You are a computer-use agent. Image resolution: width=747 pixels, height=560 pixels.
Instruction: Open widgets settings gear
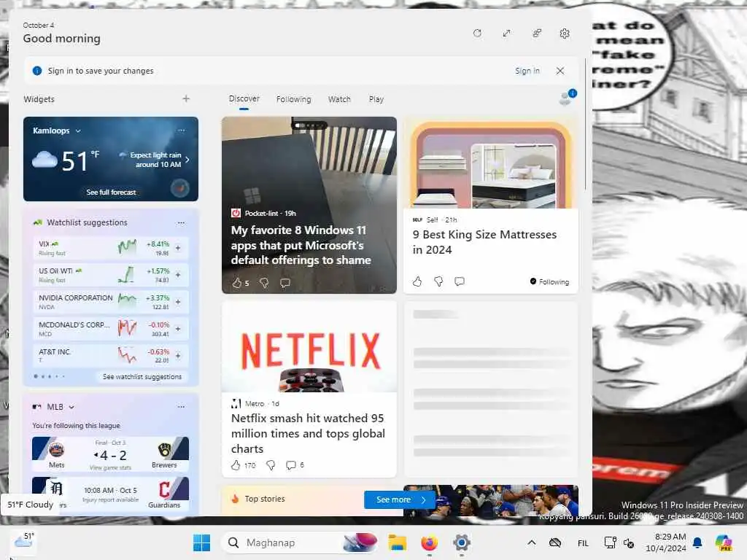[x=565, y=34]
